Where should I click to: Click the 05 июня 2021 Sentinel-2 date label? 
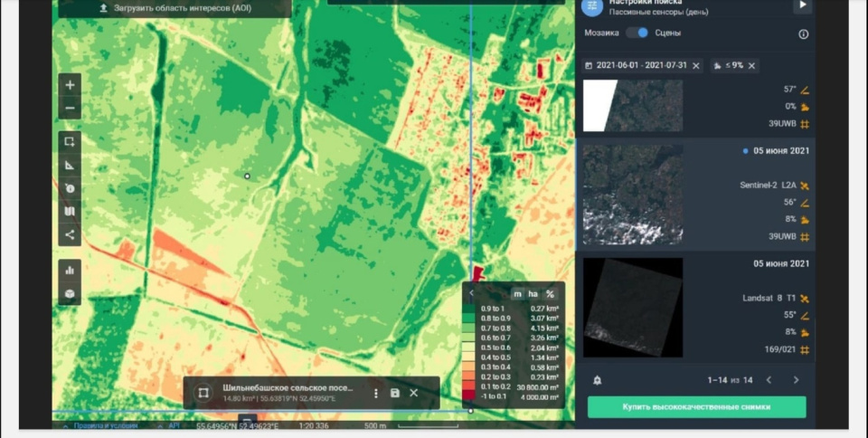(780, 150)
